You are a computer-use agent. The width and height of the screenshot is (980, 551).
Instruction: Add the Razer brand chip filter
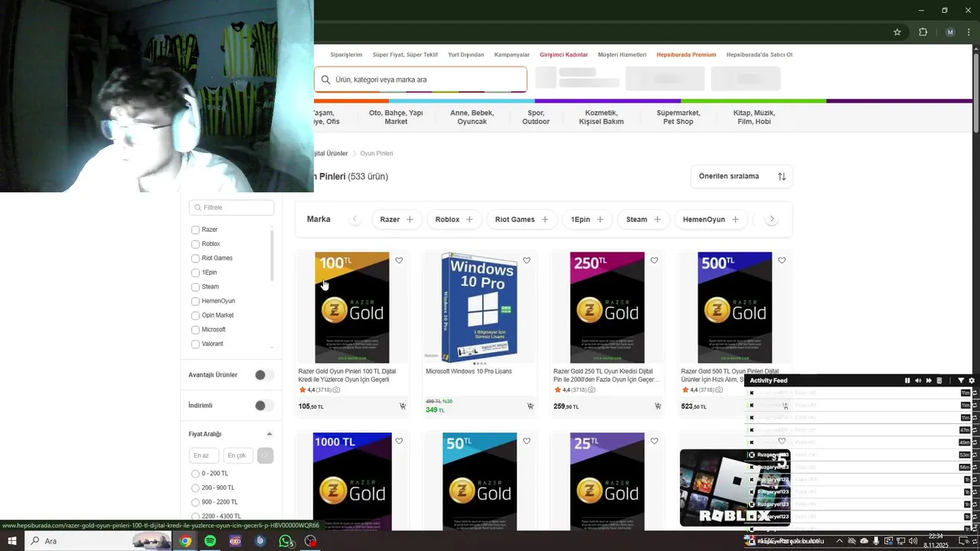pyautogui.click(x=397, y=220)
